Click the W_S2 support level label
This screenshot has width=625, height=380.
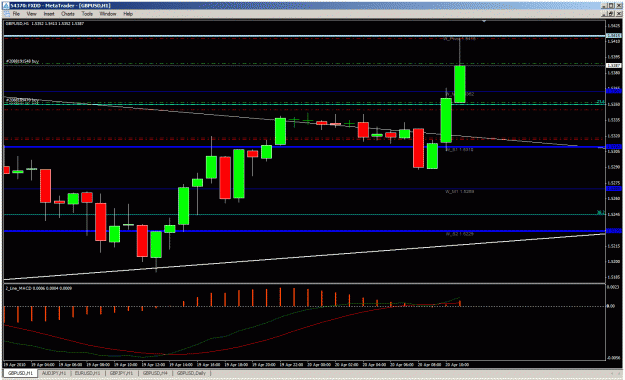point(459,234)
